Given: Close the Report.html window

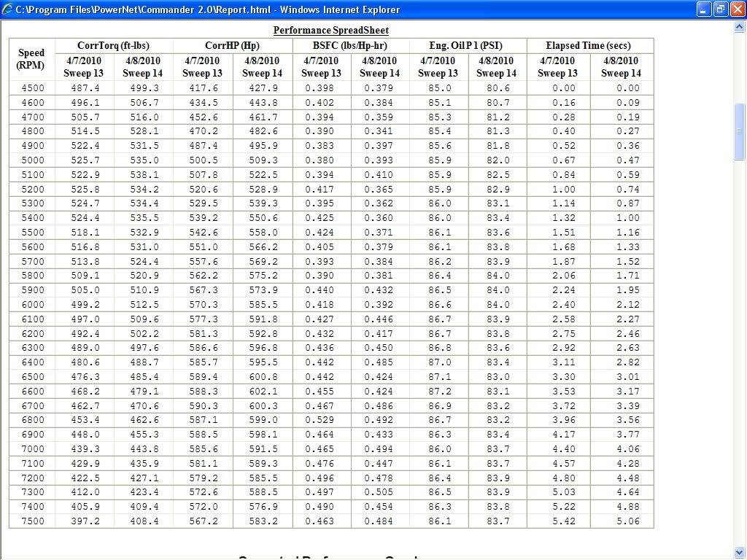Looking at the screenshot, I should pyautogui.click(x=737, y=9).
